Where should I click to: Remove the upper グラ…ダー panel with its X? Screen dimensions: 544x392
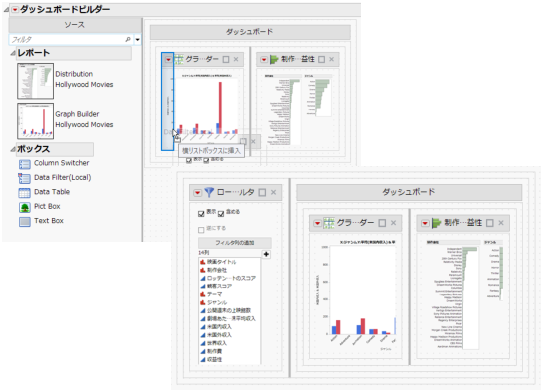point(236,59)
